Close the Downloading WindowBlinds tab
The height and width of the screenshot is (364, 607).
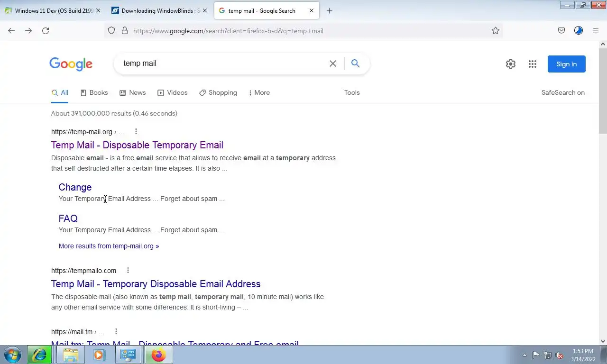pos(205,10)
